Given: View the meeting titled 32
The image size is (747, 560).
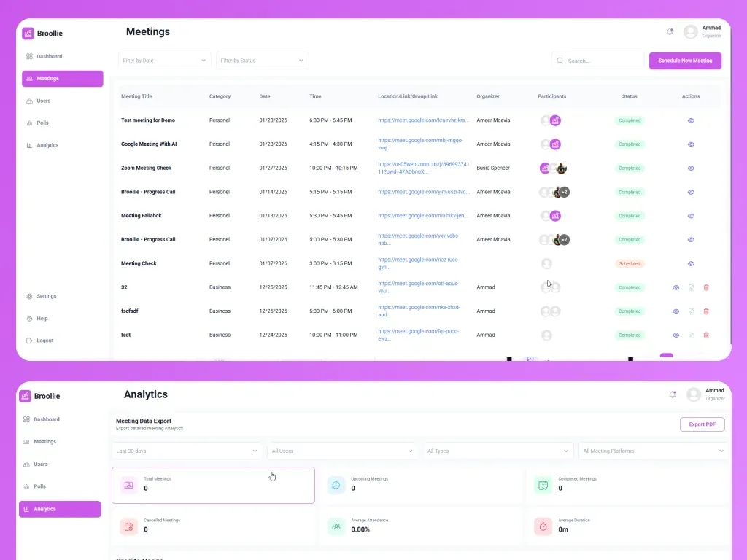Looking at the screenshot, I should point(676,287).
